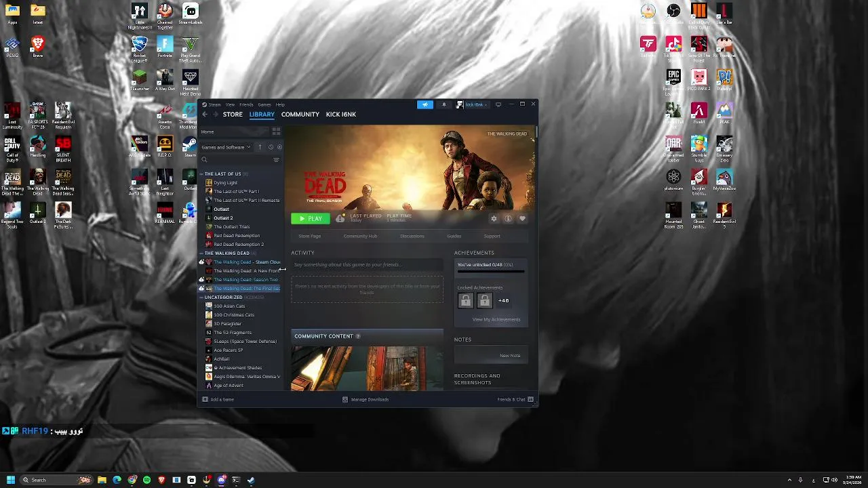The width and height of the screenshot is (868, 488).
Task: Click the cloud sync status icon near Play
Action: click(340, 218)
